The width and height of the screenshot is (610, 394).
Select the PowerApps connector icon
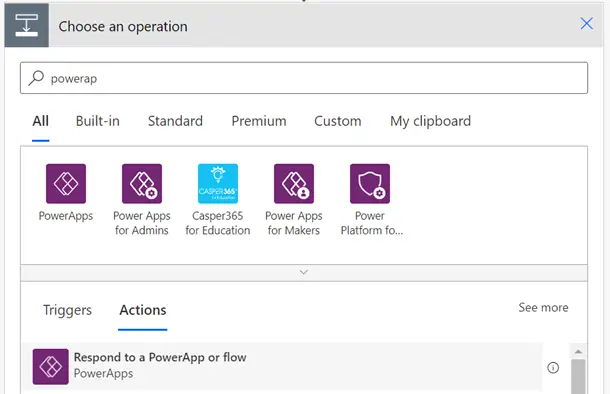tap(66, 184)
